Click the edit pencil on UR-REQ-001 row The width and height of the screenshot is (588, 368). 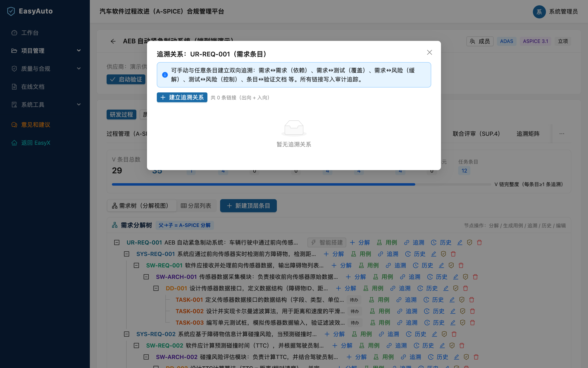[x=460, y=242]
